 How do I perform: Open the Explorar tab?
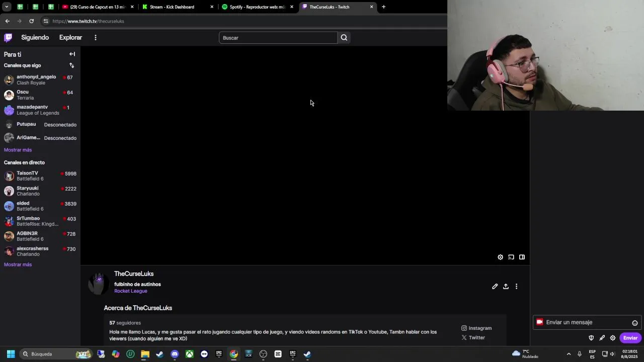pyautogui.click(x=70, y=37)
